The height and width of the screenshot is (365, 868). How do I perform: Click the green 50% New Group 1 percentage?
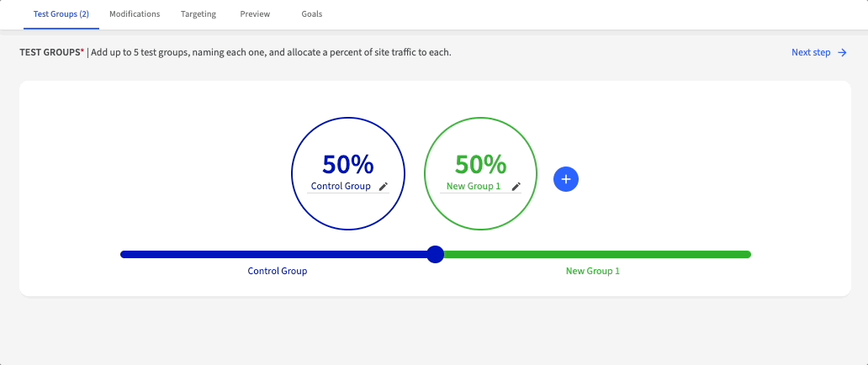point(480,164)
